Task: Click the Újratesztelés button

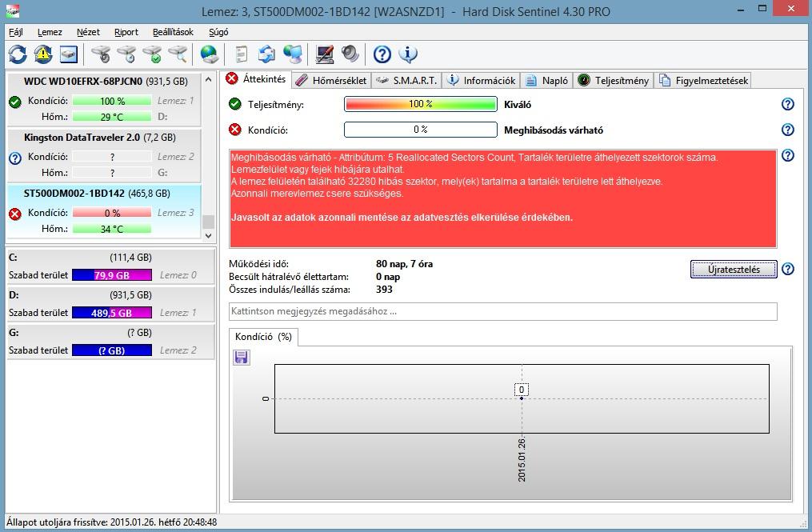Action: (x=734, y=270)
